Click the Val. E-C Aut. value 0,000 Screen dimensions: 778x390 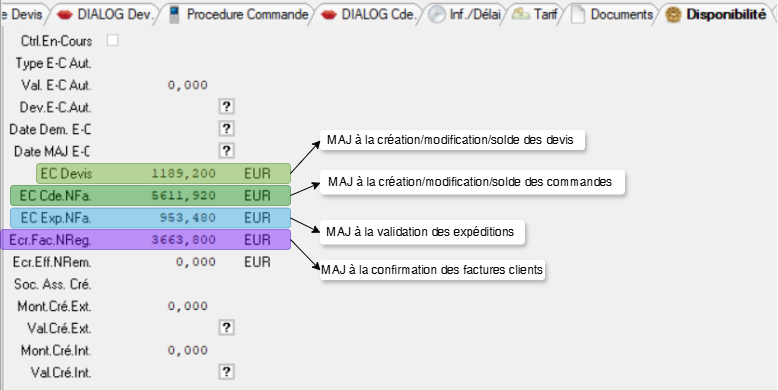tap(188, 85)
